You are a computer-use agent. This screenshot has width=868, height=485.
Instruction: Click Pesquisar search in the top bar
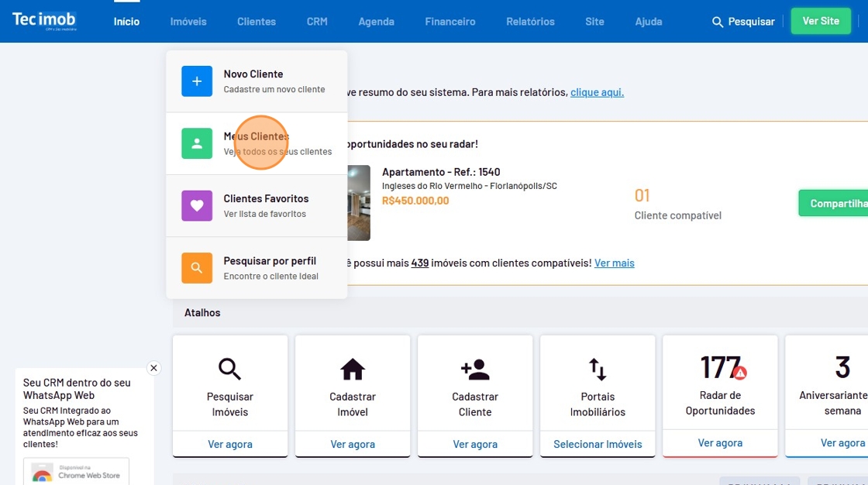pyautogui.click(x=743, y=22)
